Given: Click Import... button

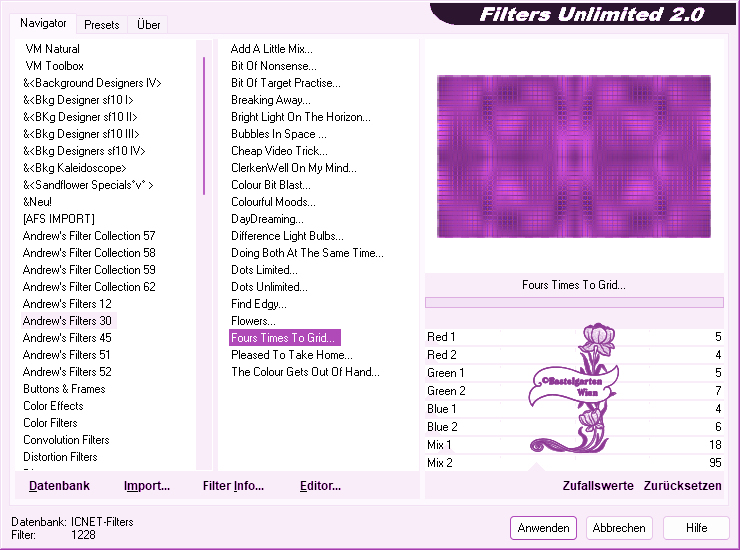Looking at the screenshot, I should point(147,486).
